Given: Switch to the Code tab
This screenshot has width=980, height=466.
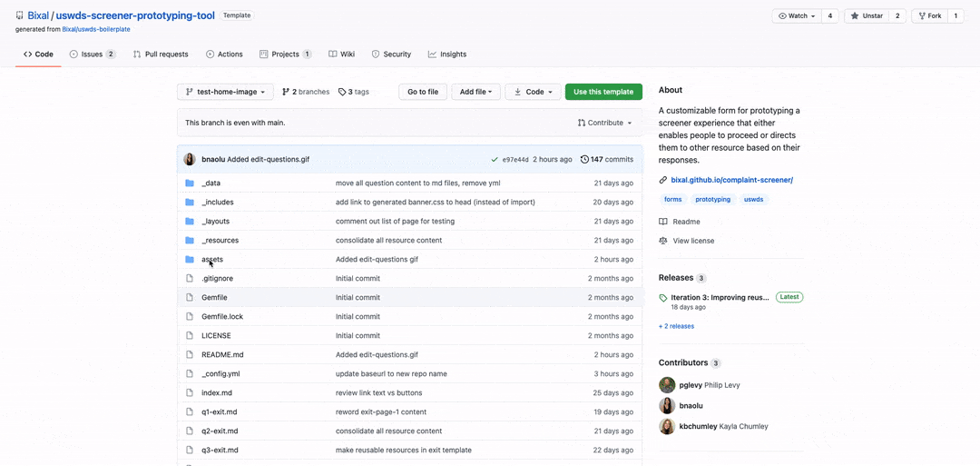Looking at the screenshot, I should coord(38,55).
